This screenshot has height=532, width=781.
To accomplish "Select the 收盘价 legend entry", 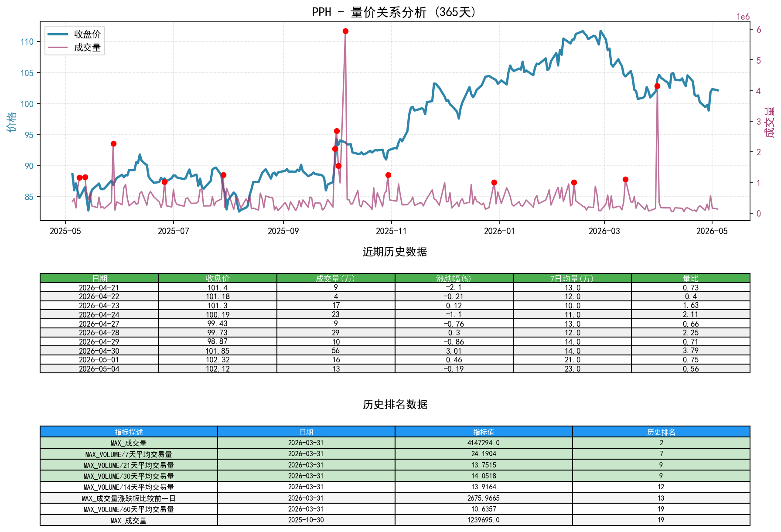I will pos(74,34).
